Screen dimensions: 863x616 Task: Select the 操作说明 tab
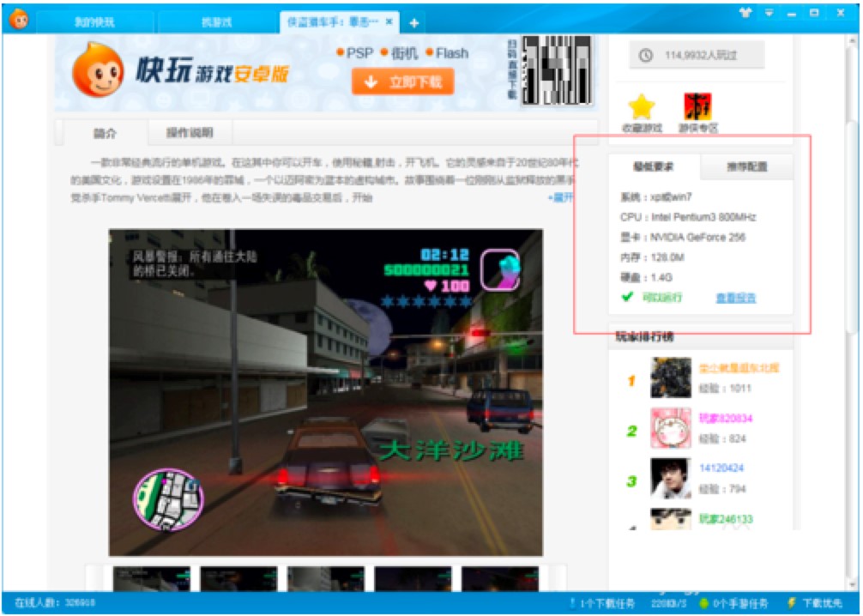click(x=190, y=133)
